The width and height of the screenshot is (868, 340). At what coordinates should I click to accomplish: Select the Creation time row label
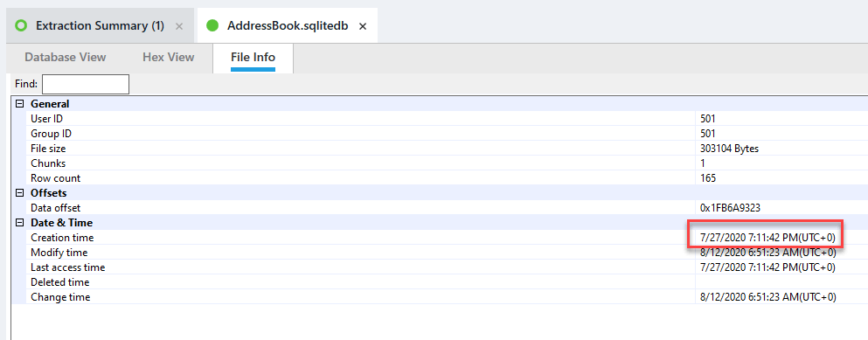coord(62,238)
